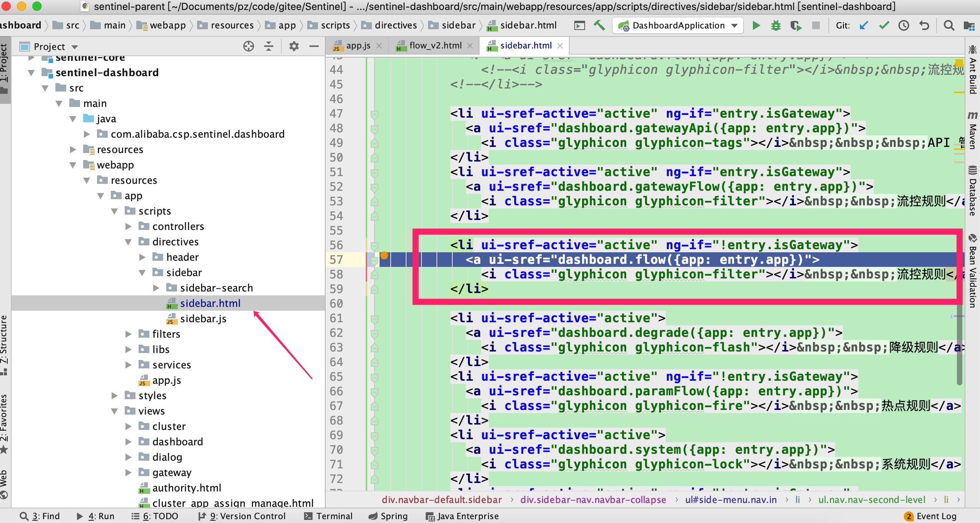Image resolution: width=980 pixels, height=523 pixels.
Task: Open the Database side panel
Action: click(973, 191)
